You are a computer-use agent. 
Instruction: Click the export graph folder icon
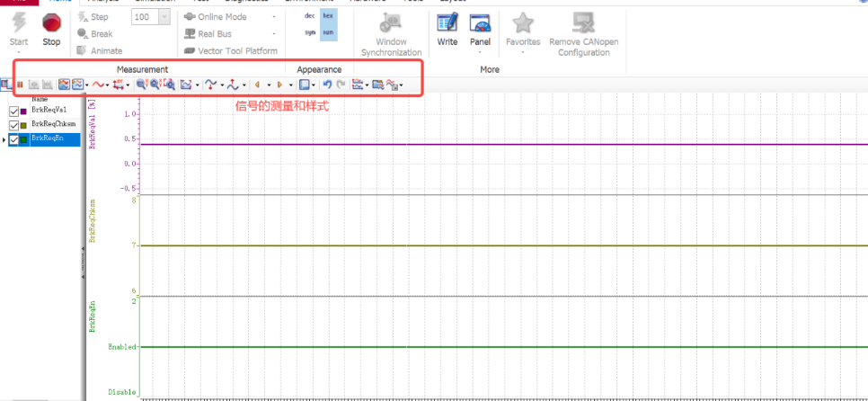tap(378, 85)
